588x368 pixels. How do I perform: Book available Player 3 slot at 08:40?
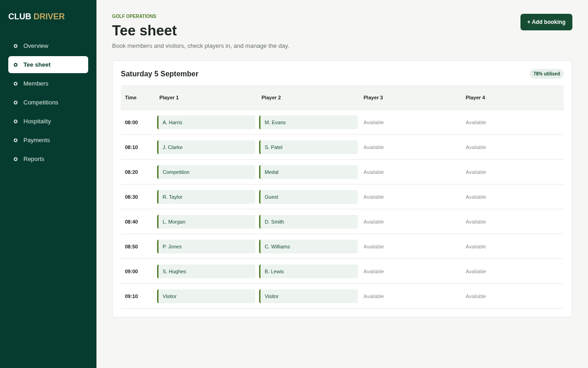(374, 222)
